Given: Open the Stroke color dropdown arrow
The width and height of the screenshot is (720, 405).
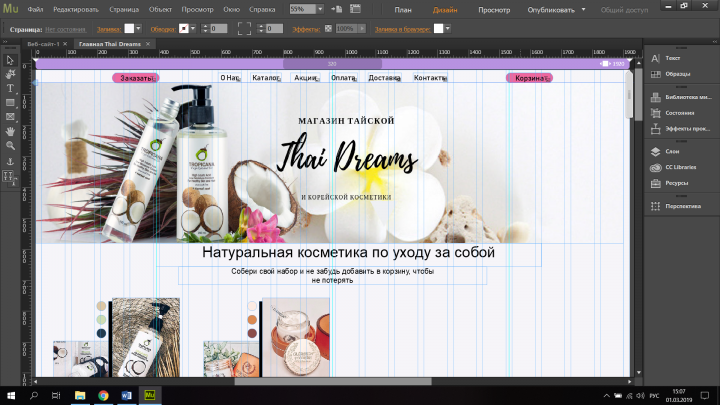Looking at the screenshot, I should [x=193, y=28].
